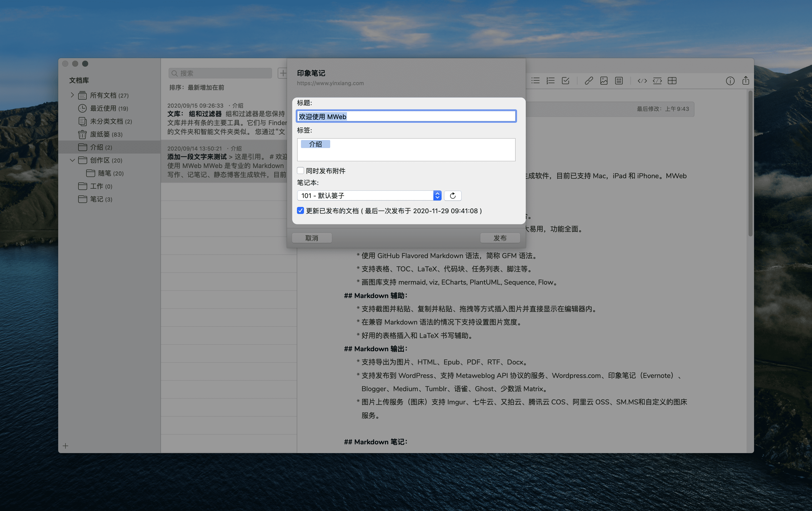
Task: Click the search magnifier icon
Action: coord(174,73)
